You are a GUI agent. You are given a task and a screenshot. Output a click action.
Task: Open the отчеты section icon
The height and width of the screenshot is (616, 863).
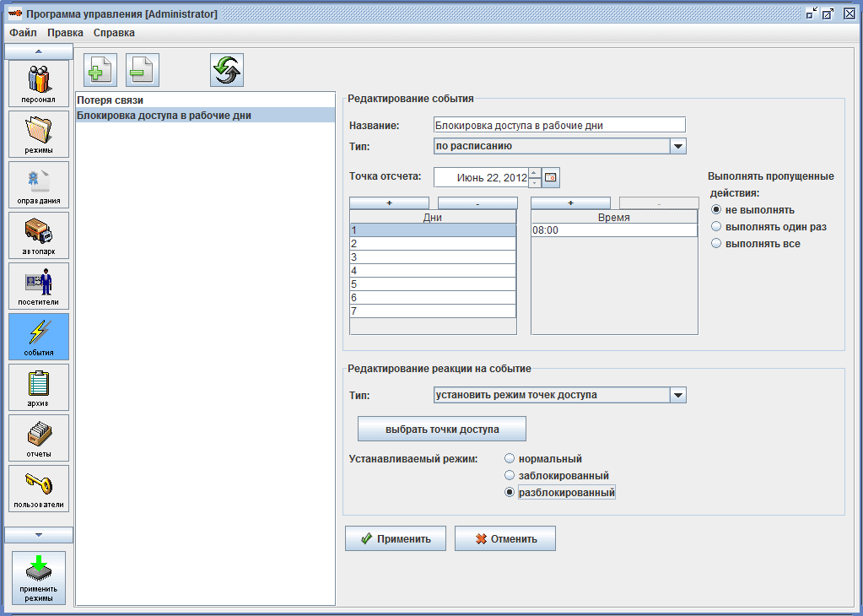pos(39,437)
